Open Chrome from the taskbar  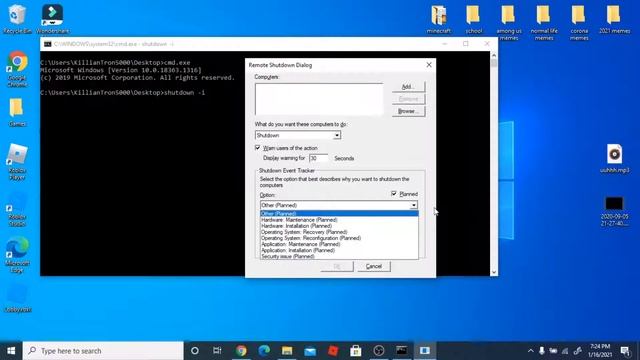click(x=241, y=351)
